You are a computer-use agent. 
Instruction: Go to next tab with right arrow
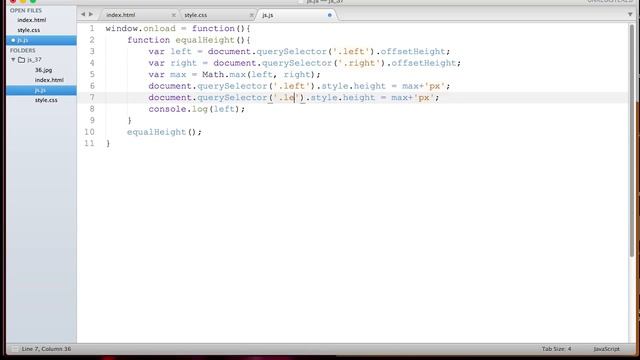click(x=91, y=14)
